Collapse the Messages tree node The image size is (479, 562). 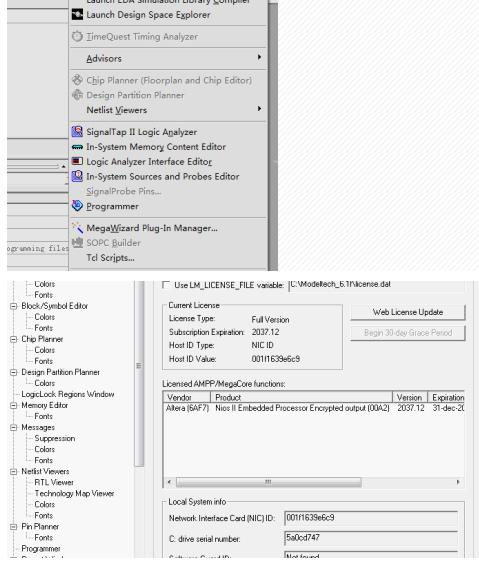[14, 428]
